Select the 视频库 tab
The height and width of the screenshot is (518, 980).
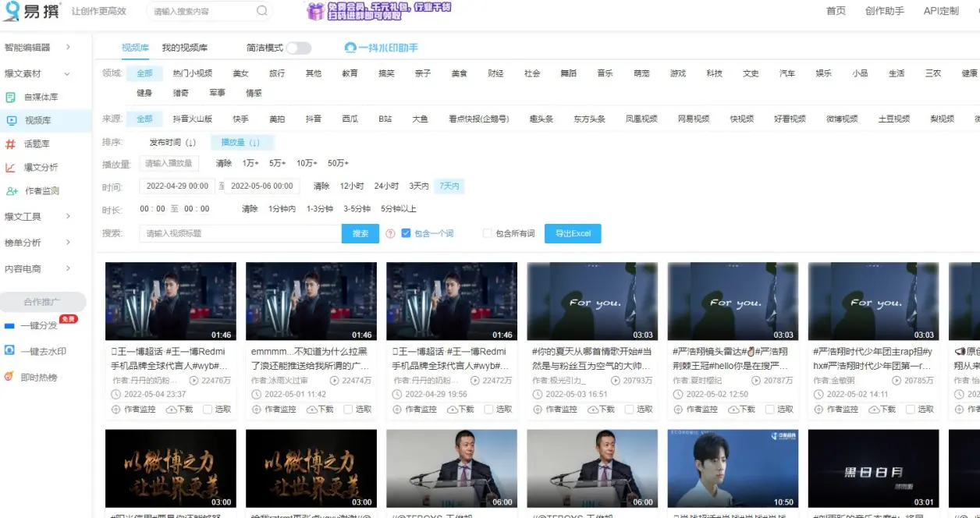(x=135, y=48)
